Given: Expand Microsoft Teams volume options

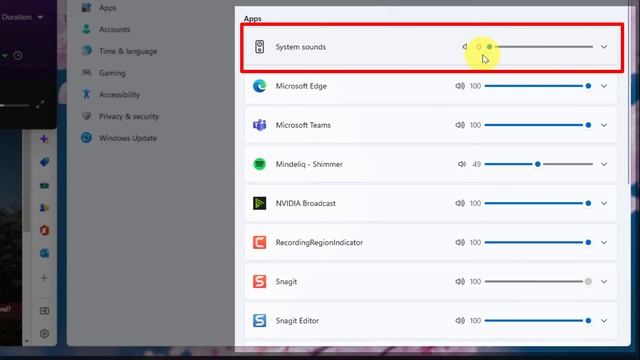Looking at the screenshot, I should tap(604, 125).
